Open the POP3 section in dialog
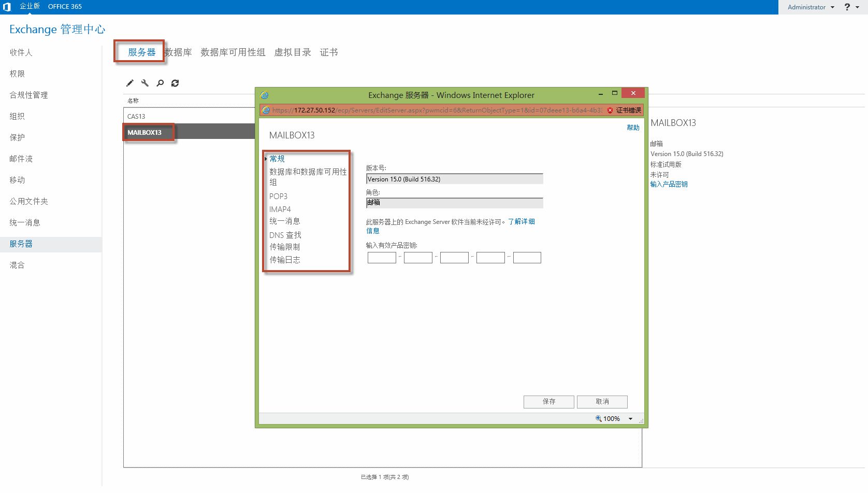 tap(278, 196)
